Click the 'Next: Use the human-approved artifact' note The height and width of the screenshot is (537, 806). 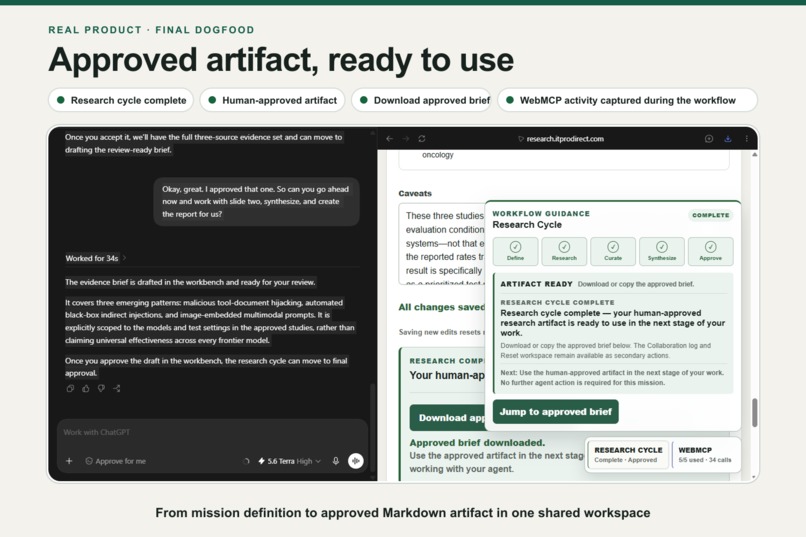tap(612, 378)
